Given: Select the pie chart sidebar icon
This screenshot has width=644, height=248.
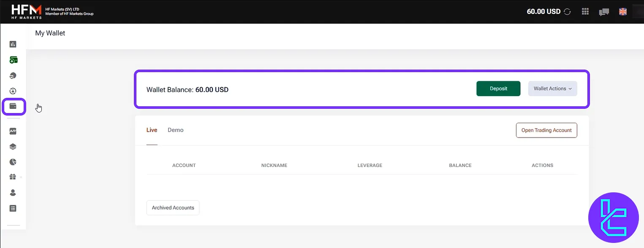Looking at the screenshot, I should tap(13, 162).
